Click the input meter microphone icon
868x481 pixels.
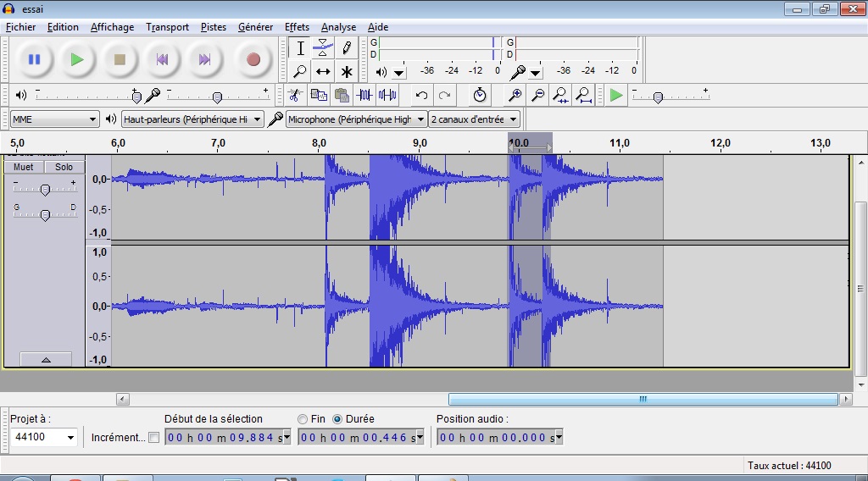[x=518, y=72]
